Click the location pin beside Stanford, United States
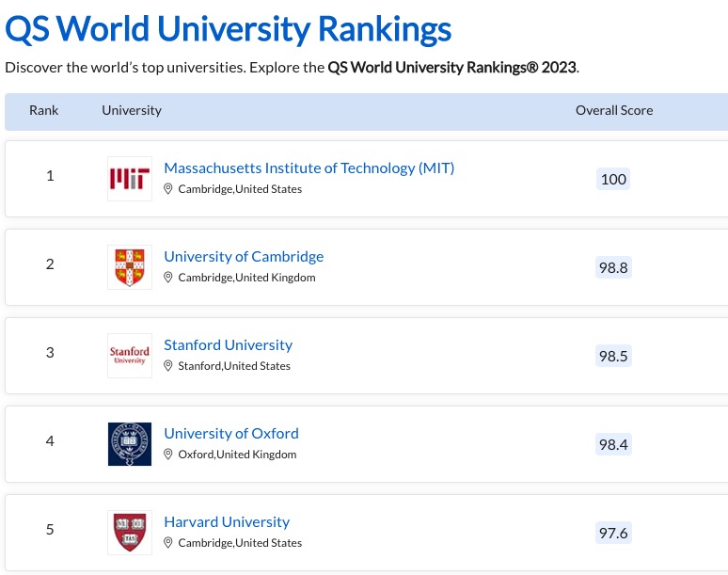 (169, 366)
